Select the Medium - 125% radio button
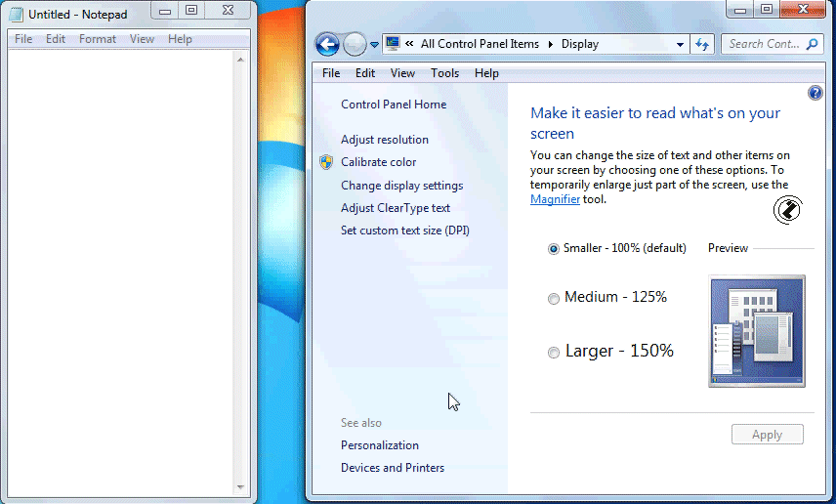 554,298
